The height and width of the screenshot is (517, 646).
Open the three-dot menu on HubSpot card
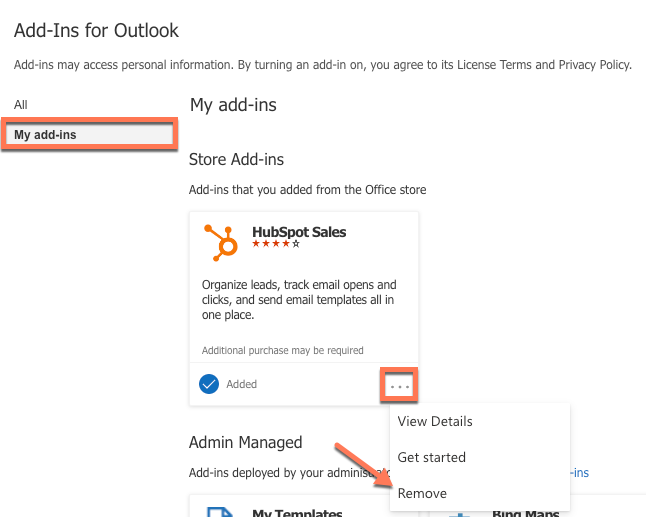coord(400,385)
